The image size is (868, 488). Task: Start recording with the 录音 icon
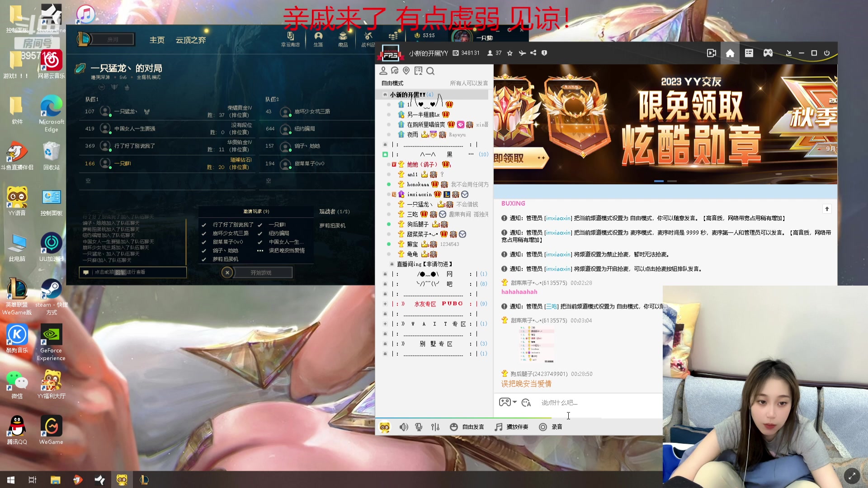542,427
